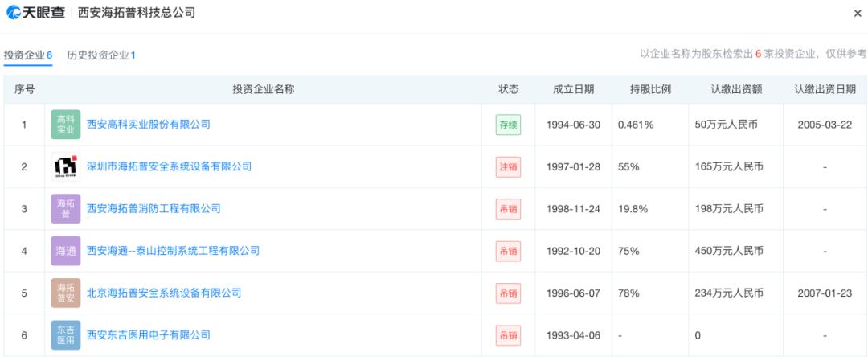Select date 1994-06-30 cell
868x357 pixels.
[573, 125]
